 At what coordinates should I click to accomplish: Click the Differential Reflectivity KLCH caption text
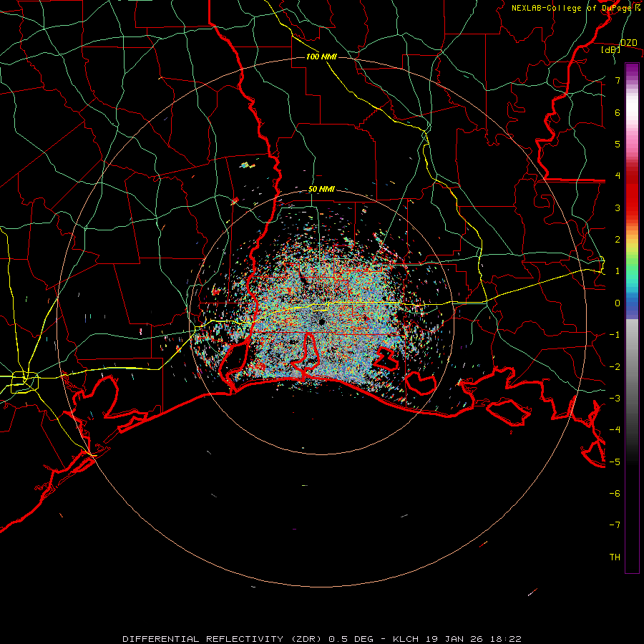coord(322,639)
